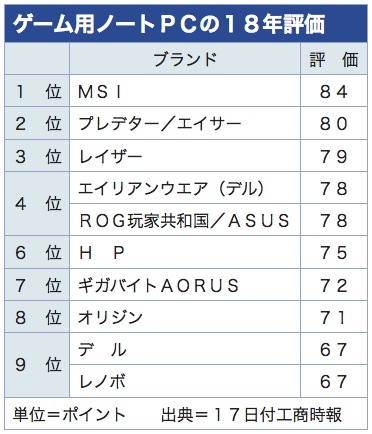
Task: Click the MSI brand cell
Action: pyautogui.click(x=185, y=91)
